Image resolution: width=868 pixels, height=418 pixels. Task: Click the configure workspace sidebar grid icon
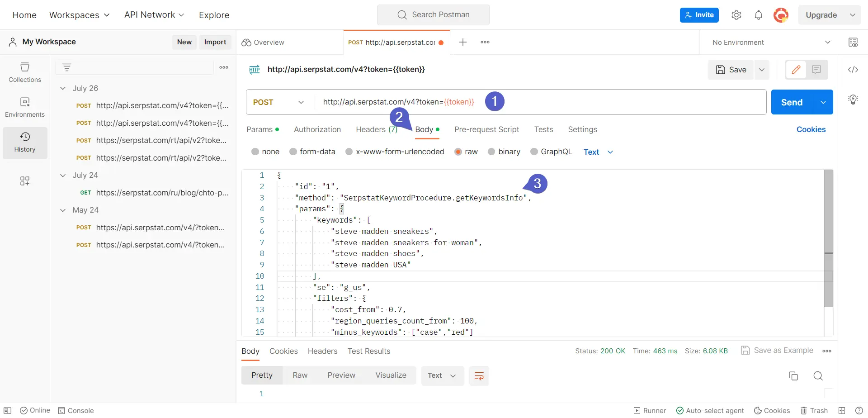click(x=25, y=181)
